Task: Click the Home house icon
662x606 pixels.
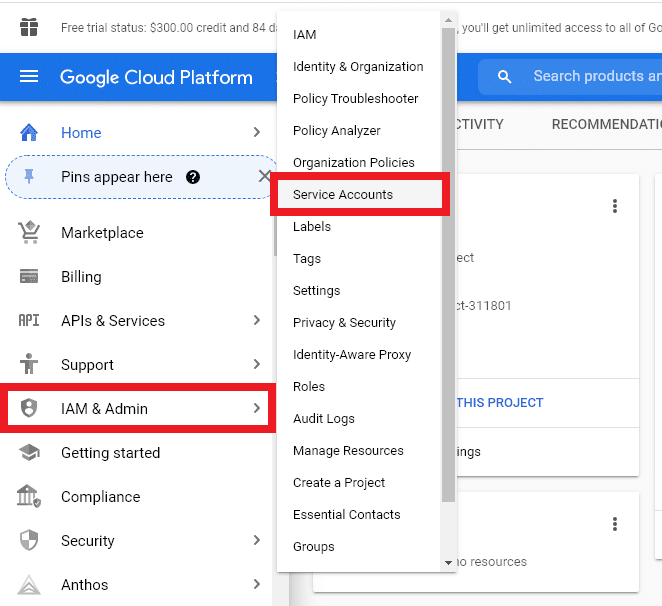Action: pos(29,132)
